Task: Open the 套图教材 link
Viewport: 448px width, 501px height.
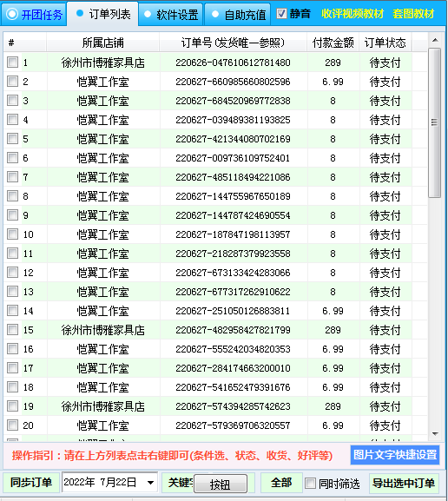Action: coord(413,14)
